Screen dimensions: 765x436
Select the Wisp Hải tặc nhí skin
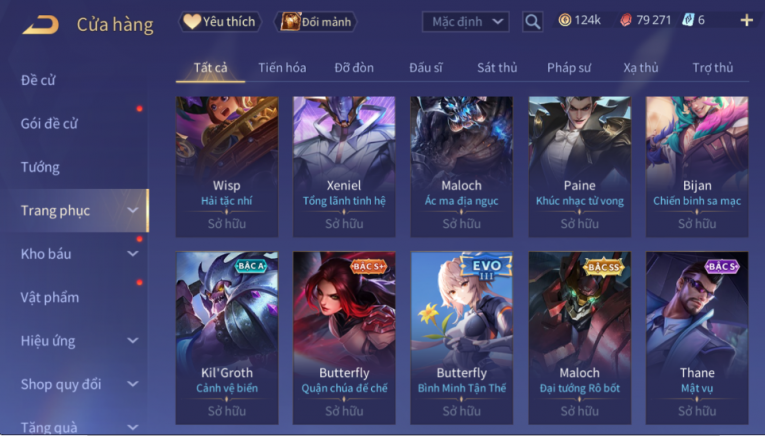click(227, 166)
